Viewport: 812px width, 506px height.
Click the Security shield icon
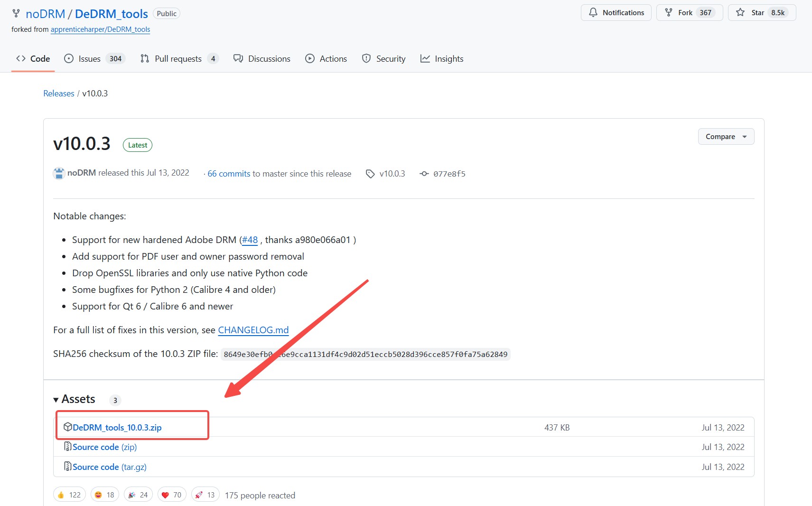click(x=366, y=58)
